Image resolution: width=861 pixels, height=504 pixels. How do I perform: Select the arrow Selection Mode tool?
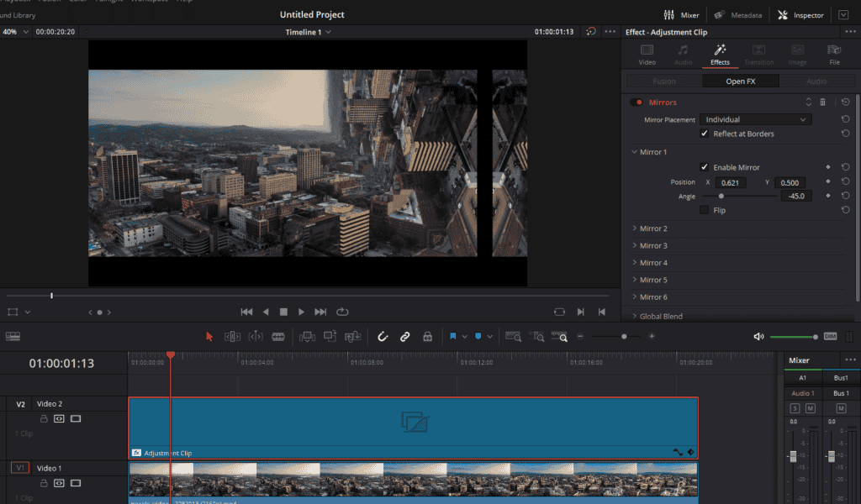[x=209, y=336]
